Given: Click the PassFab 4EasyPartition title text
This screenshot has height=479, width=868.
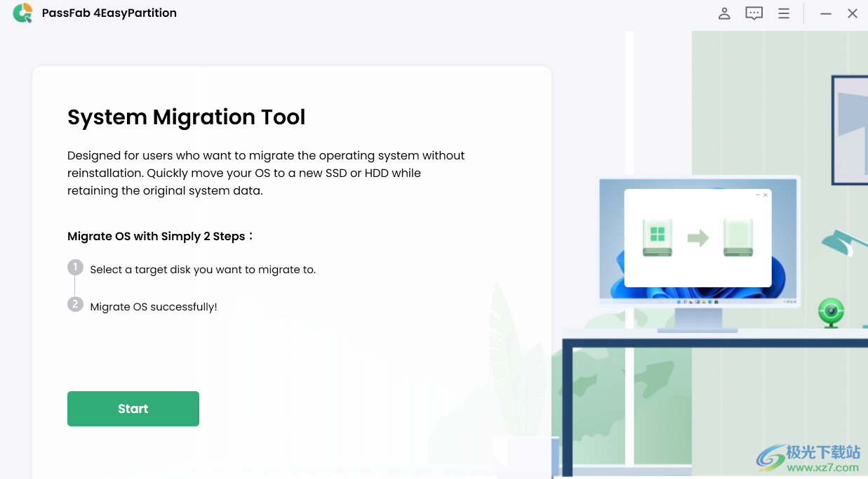Looking at the screenshot, I should (109, 13).
